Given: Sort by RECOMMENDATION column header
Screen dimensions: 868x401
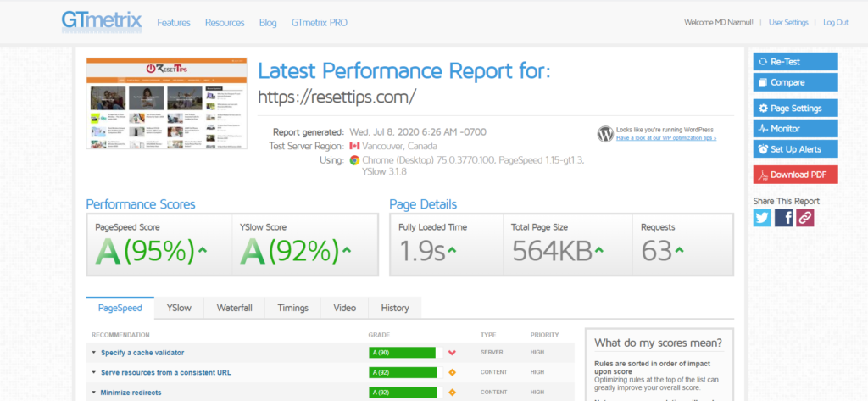Looking at the screenshot, I should 120,335.
